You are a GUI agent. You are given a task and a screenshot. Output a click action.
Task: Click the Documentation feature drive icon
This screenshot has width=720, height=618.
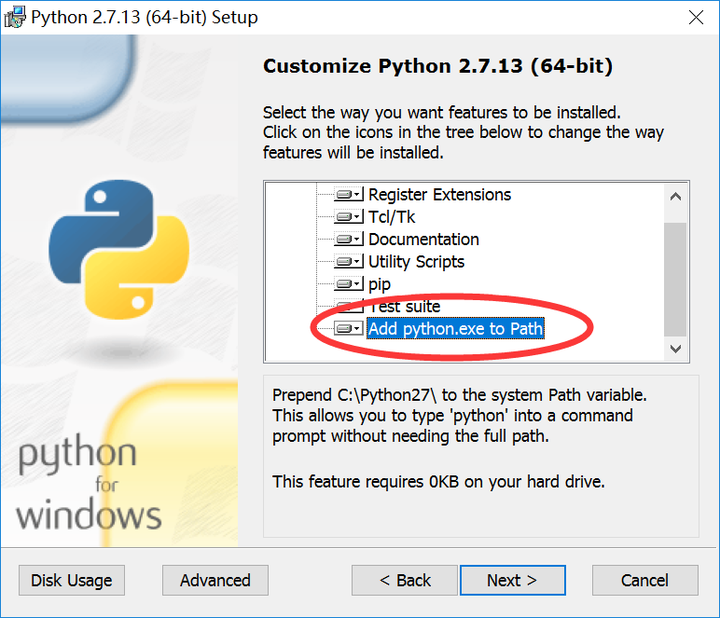[349, 240]
